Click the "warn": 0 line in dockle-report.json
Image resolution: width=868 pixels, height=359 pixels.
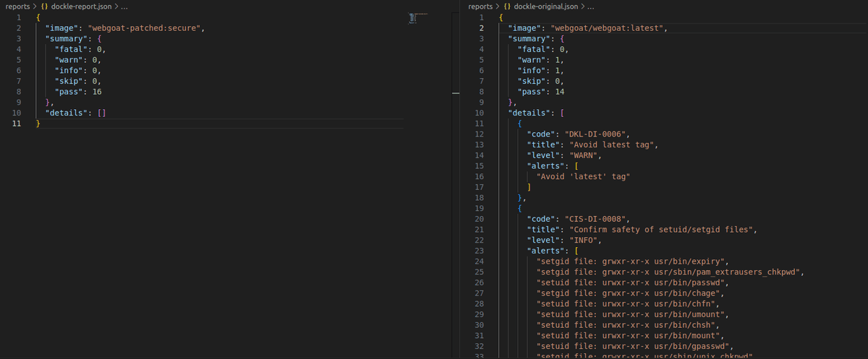(x=78, y=60)
